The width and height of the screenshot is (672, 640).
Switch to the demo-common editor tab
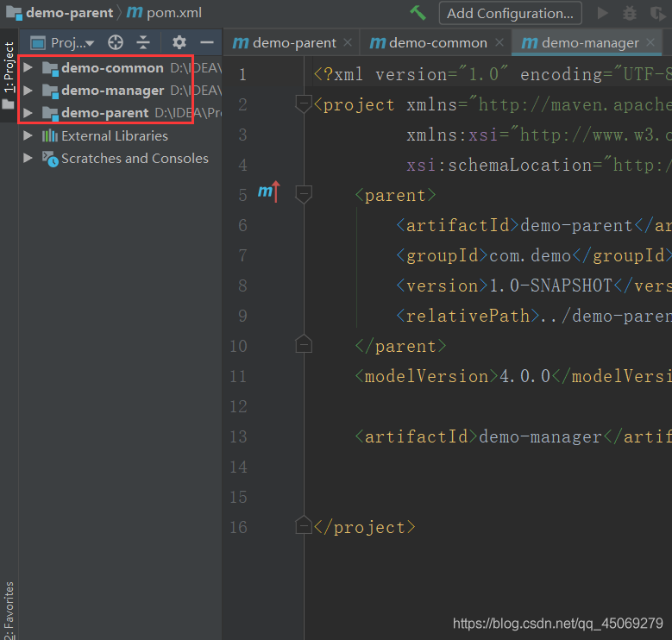coord(429,42)
